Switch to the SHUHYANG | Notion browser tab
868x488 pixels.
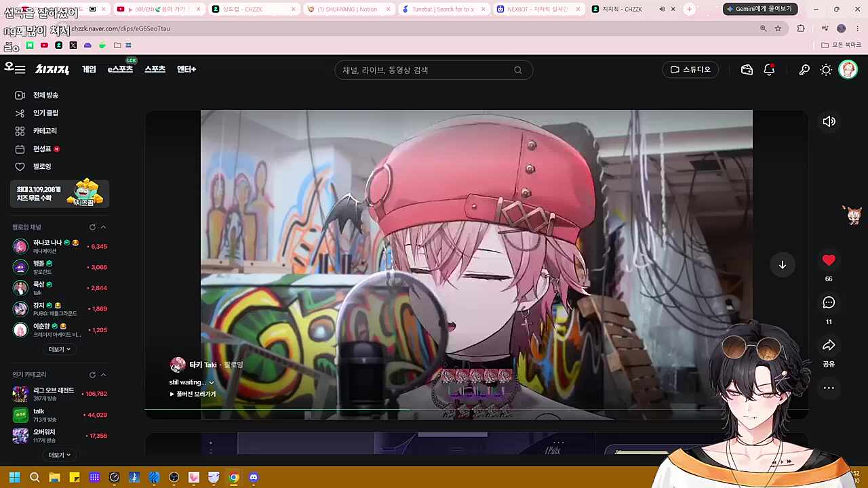point(349,9)
